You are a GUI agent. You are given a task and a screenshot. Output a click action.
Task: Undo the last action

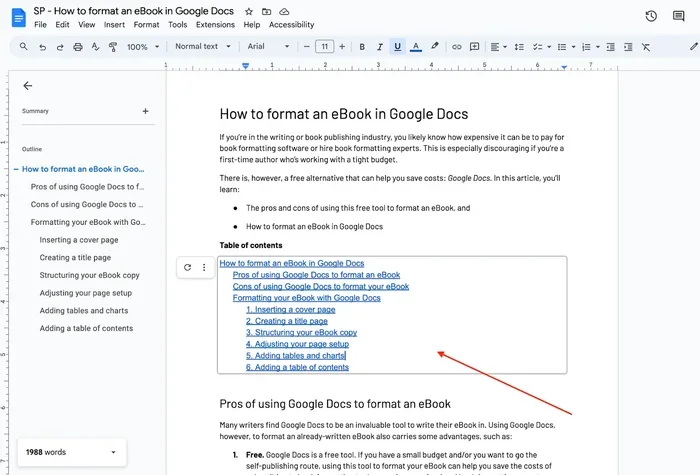[42, 47]
